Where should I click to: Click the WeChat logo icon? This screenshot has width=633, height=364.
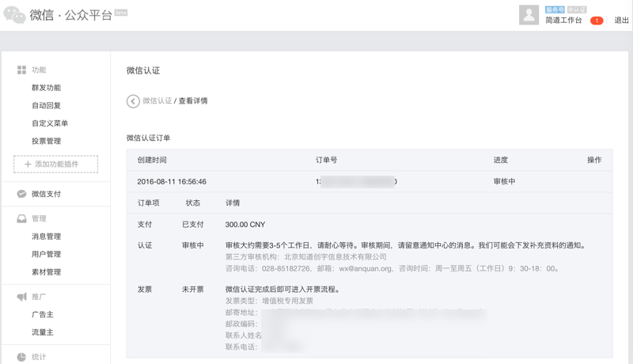(x=14, y=15)
